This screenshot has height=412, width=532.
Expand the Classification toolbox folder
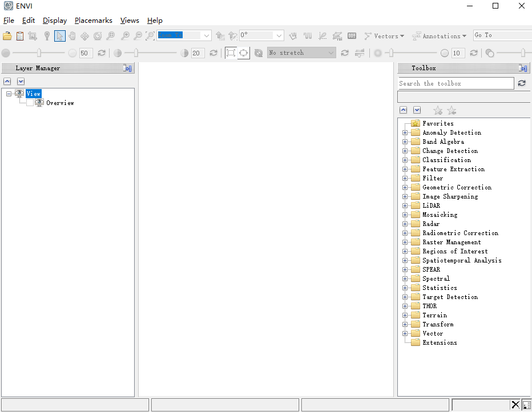[x=405, y=160]
